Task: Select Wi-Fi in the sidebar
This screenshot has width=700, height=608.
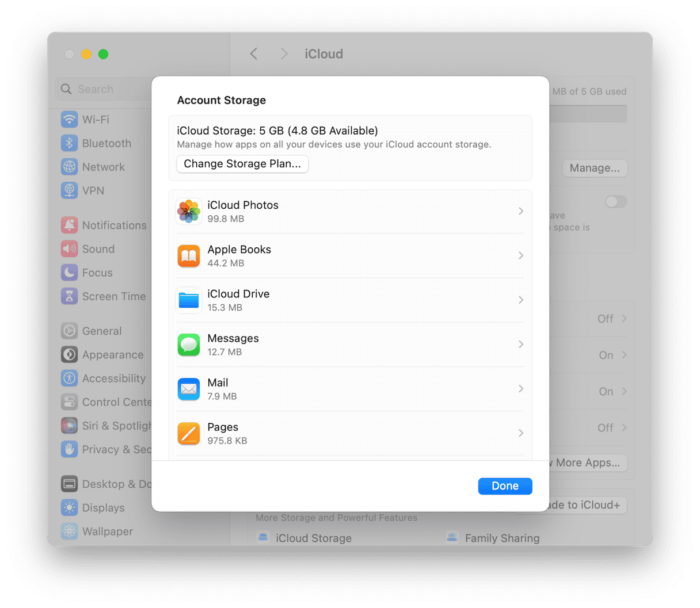Action: point(70,120)
